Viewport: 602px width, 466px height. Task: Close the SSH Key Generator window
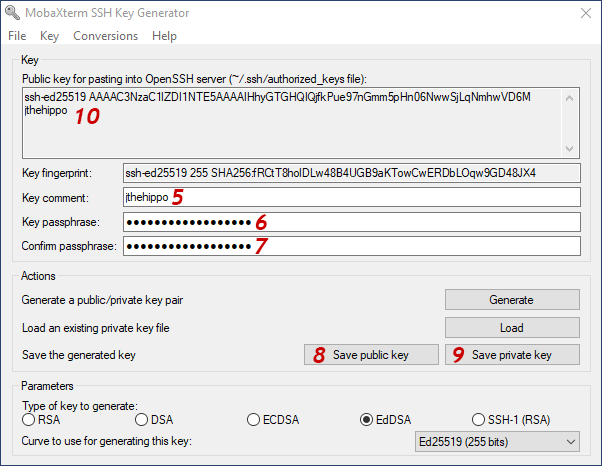click(583, 12)
